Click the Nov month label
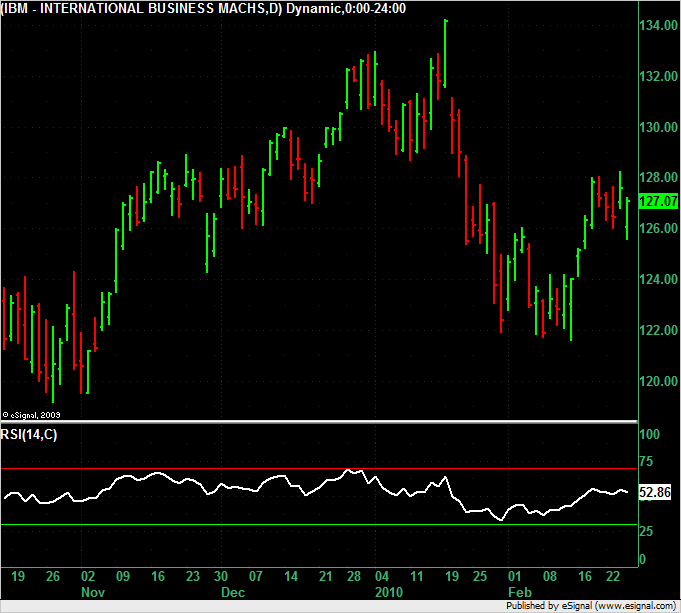681x613 pixels. click(93, 592)
